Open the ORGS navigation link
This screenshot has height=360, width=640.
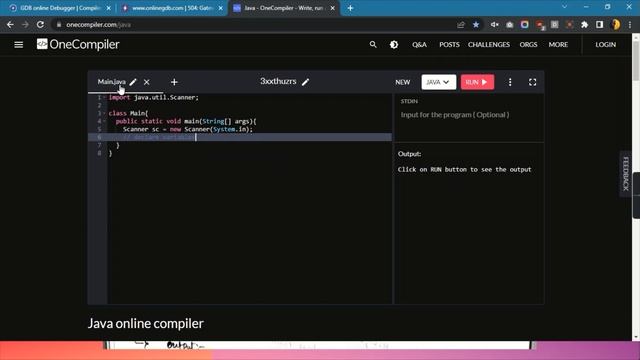528,44
